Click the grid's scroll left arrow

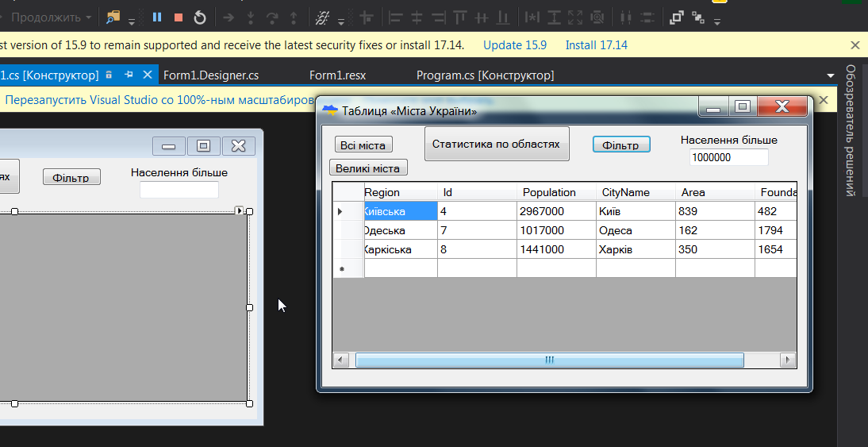pos(341,360)
